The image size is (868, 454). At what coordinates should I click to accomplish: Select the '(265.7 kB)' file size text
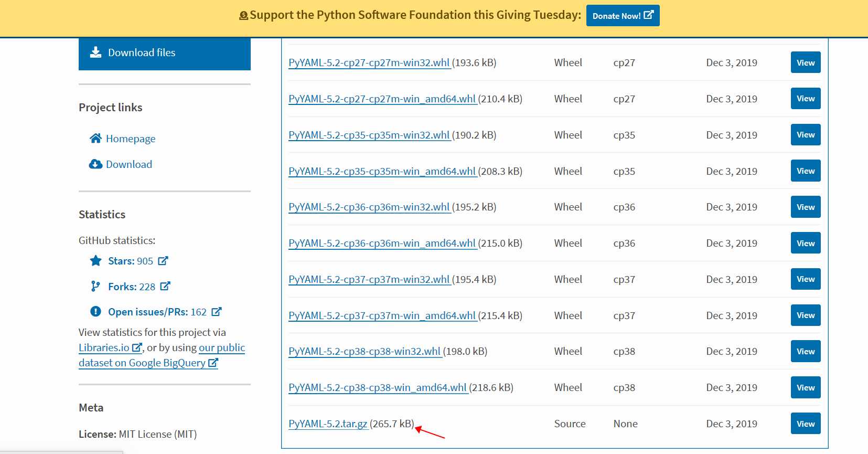[392, 424]
